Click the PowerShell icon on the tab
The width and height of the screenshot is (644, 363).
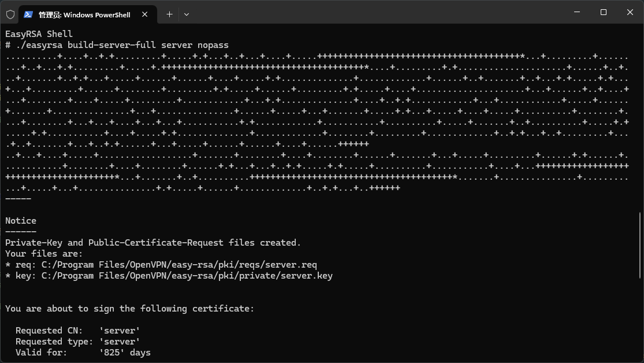tap(28, 14)
